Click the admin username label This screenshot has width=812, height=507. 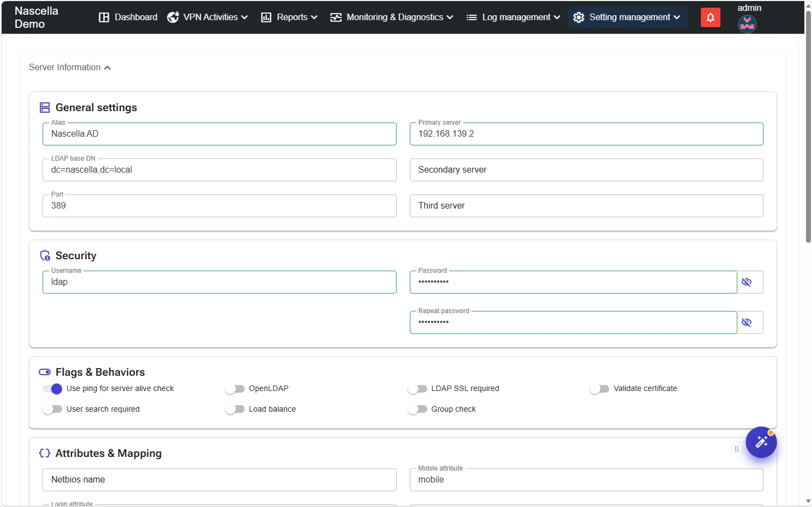coord(749,8)
